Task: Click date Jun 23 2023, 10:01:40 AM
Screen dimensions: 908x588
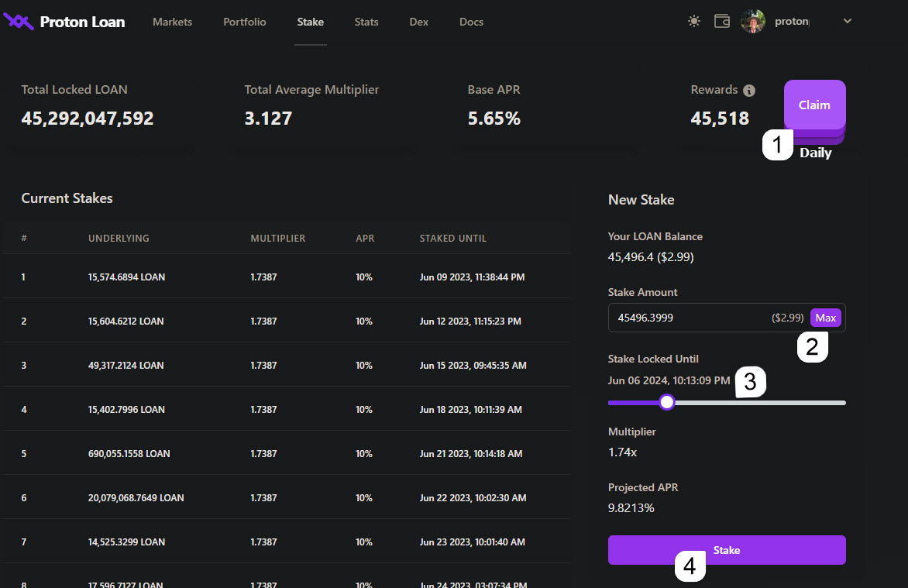Action: (472, 542)
